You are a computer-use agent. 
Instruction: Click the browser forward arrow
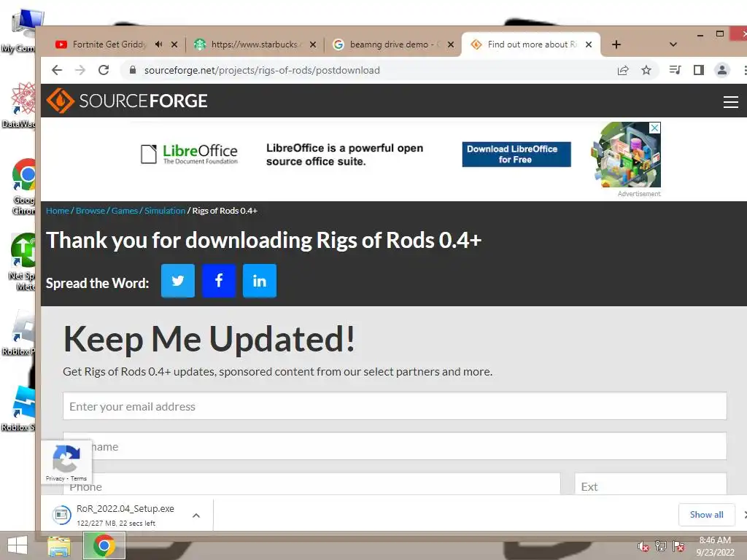[x=80, y=71]
